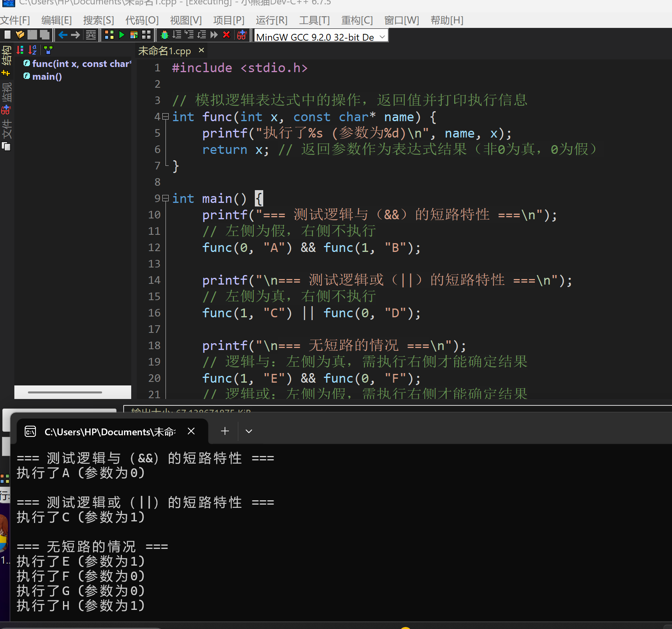Open the 帮助[H] menu
The width and height of the screenshot is (672, 629).
click(x=447, y=20)
